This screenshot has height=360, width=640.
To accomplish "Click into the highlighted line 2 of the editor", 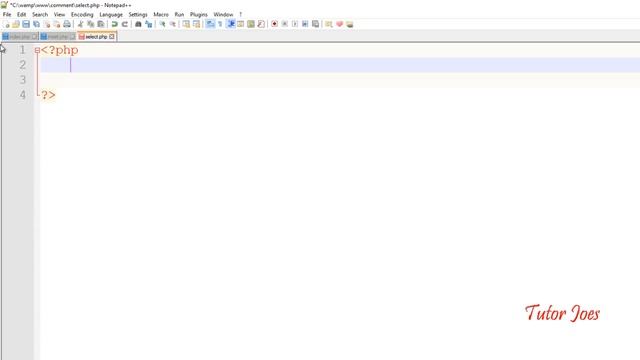I will pos(340,65).
